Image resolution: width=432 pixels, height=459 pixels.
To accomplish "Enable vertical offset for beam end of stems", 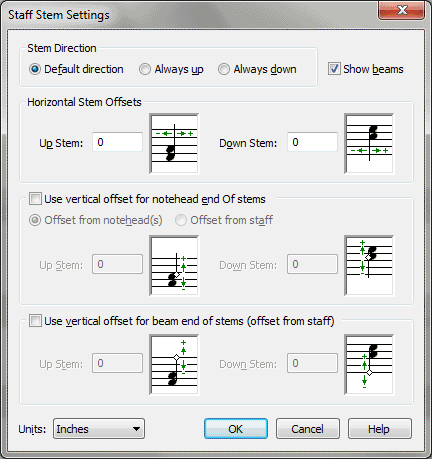I will pos(35,321).
